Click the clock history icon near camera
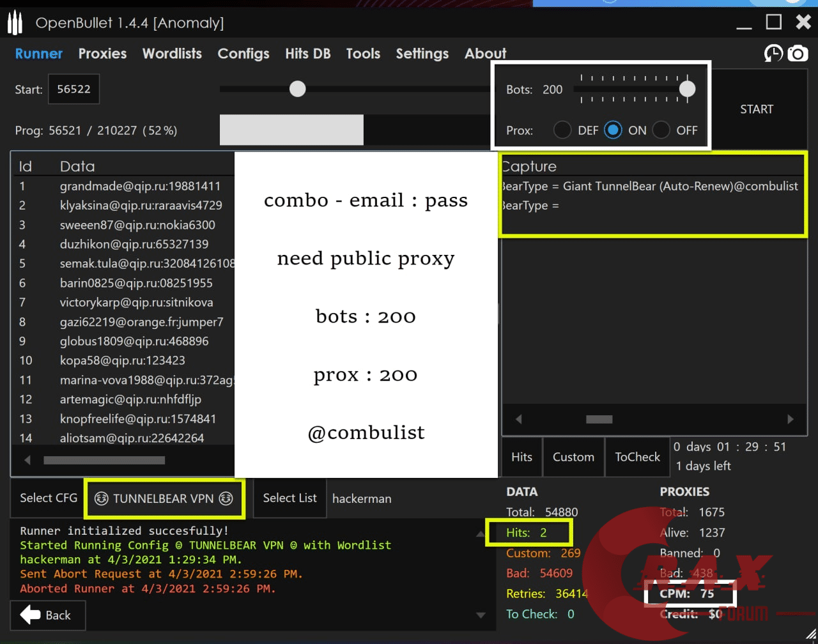 pos(773,54)
